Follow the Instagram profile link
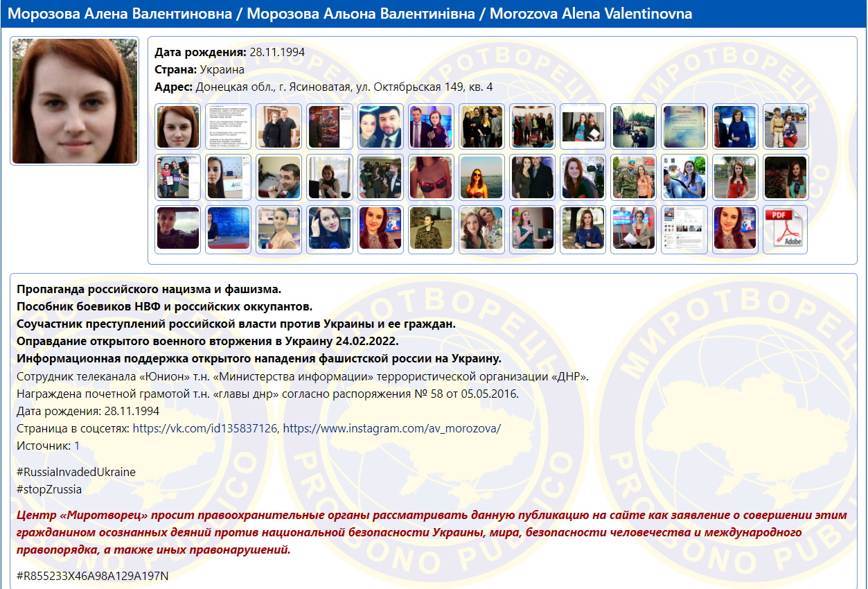 tap(391, 428)
